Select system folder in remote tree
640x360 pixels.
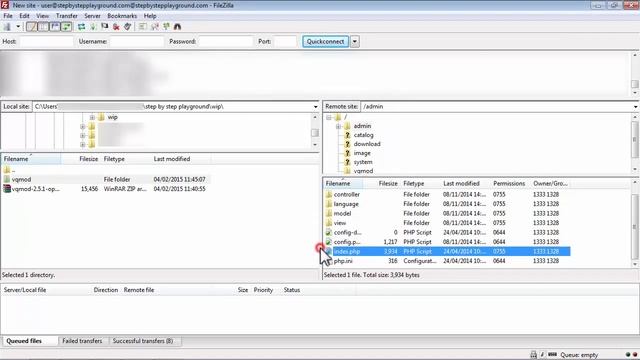pyautogui.click(x=363, y=162)
